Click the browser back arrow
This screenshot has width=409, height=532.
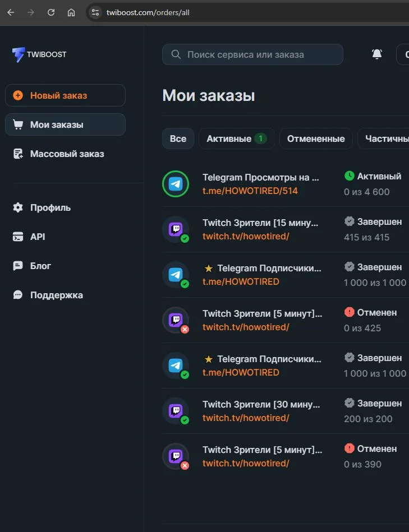[x=11, y=12]
